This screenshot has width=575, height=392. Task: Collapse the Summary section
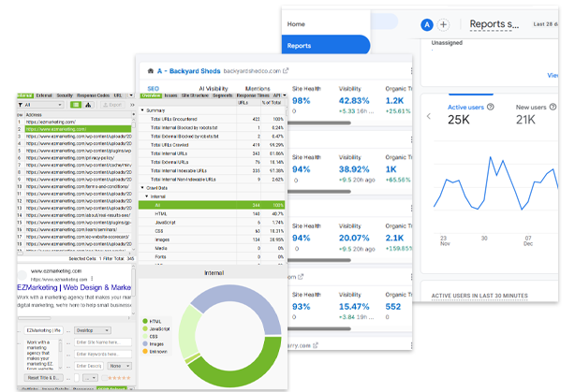click(x=142, y=110)
